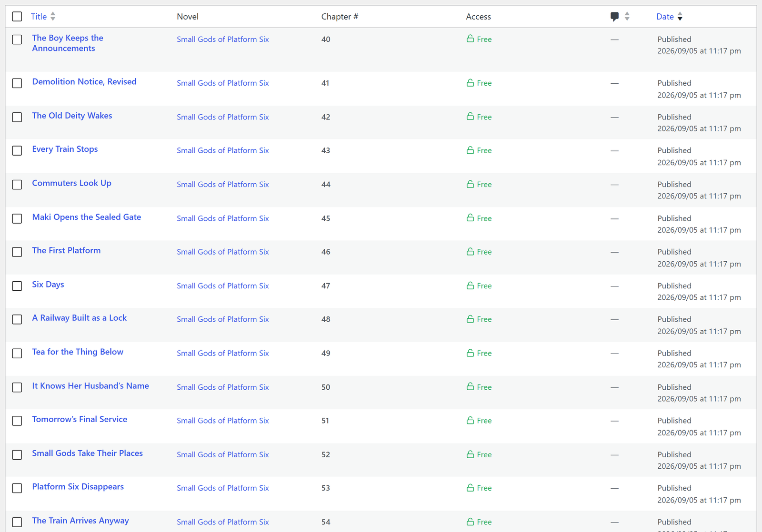Click the comments bubble column icon
762x532 pixels.
coord(614,17)
